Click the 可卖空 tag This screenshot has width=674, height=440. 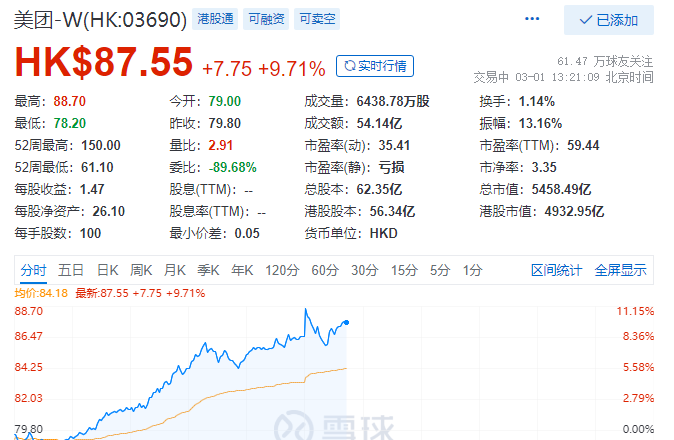click(317, 19)
